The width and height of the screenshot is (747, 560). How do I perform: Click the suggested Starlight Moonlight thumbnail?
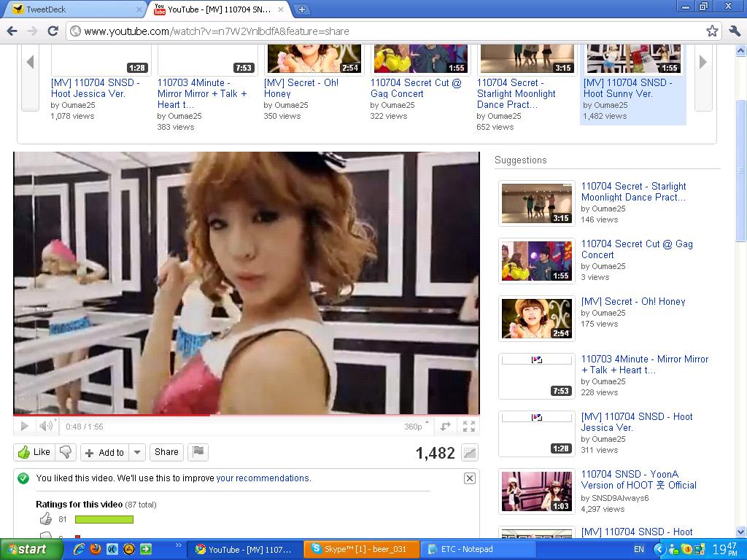[536, 203]
